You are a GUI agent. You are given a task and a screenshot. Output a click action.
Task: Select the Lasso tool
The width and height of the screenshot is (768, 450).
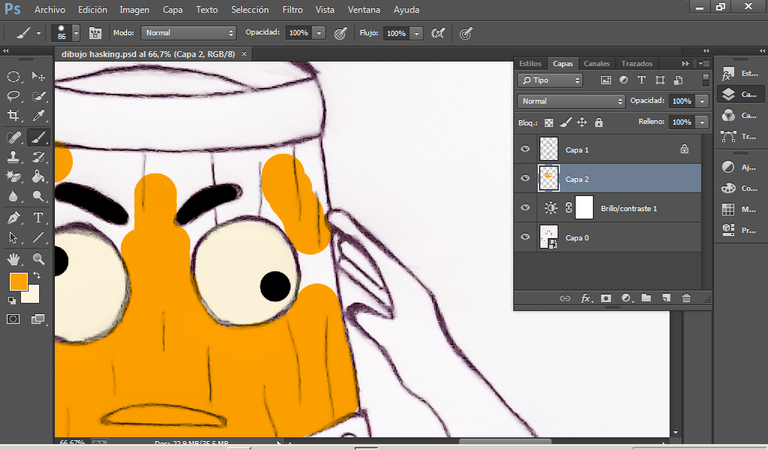[13, 96]
